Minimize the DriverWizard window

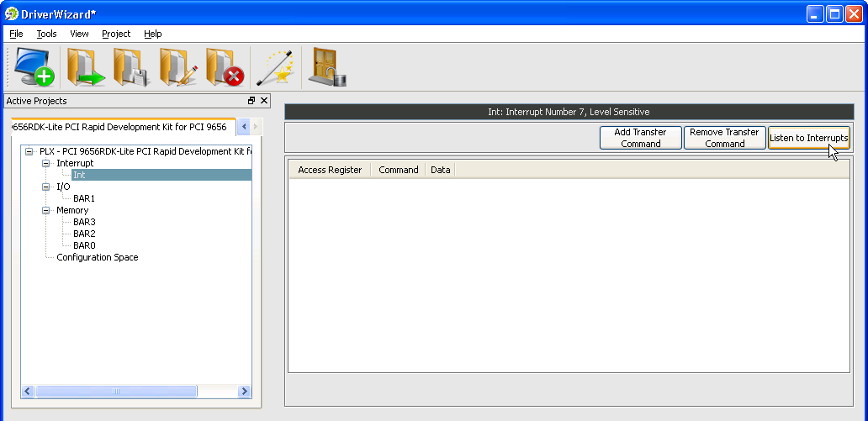tap(815, 13)
